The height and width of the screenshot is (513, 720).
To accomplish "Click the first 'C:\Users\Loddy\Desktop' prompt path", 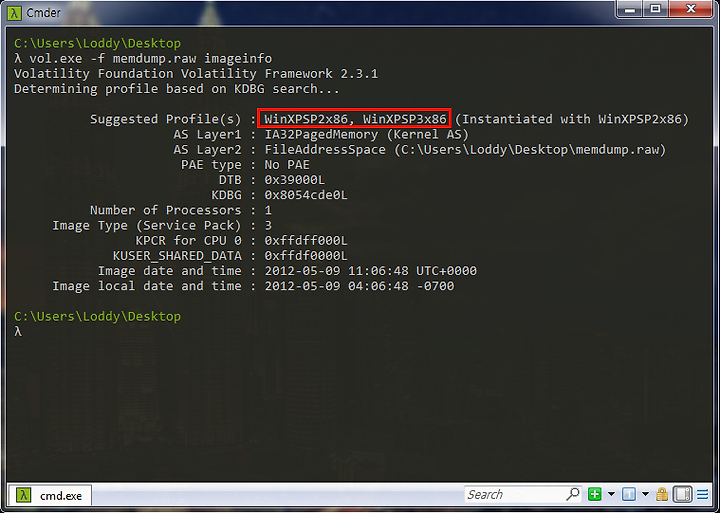I will (97, 44).
